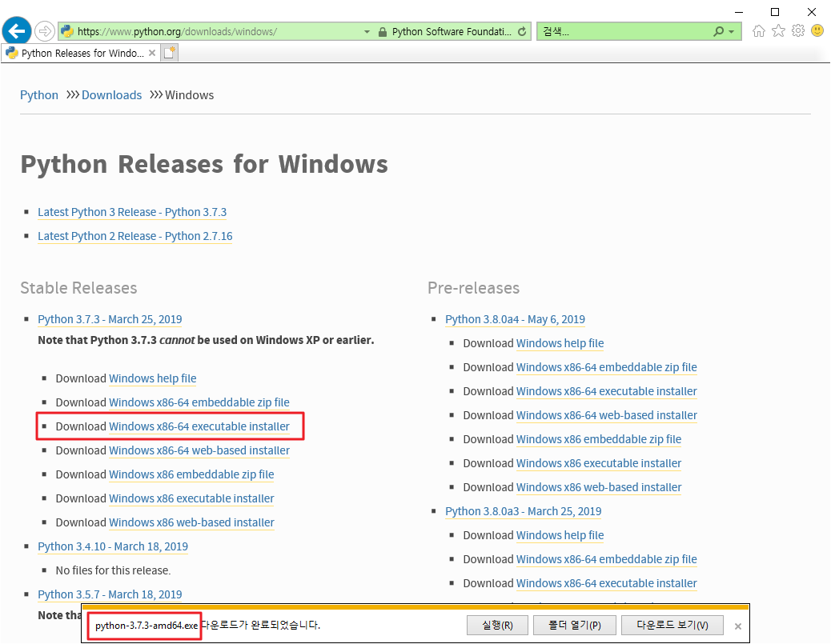
Task: Open the Downloads breadcrumb link
Action: [x=112, y=95]
